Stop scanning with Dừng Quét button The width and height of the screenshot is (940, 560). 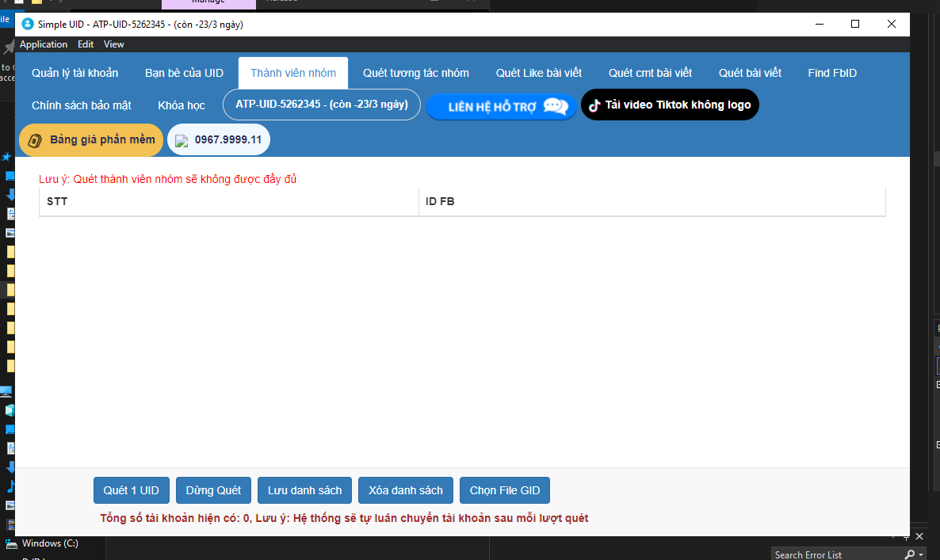[x=213, y=490]
